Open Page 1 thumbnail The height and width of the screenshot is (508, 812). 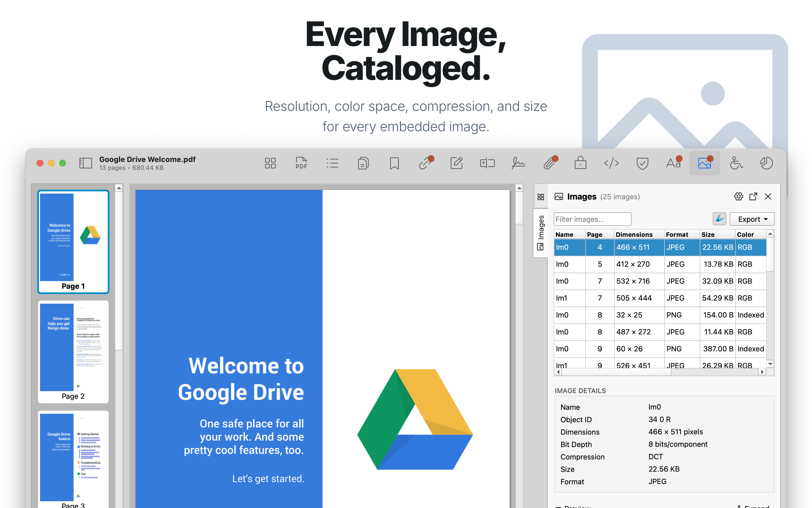pyautogui.click(x=73, y=242)
